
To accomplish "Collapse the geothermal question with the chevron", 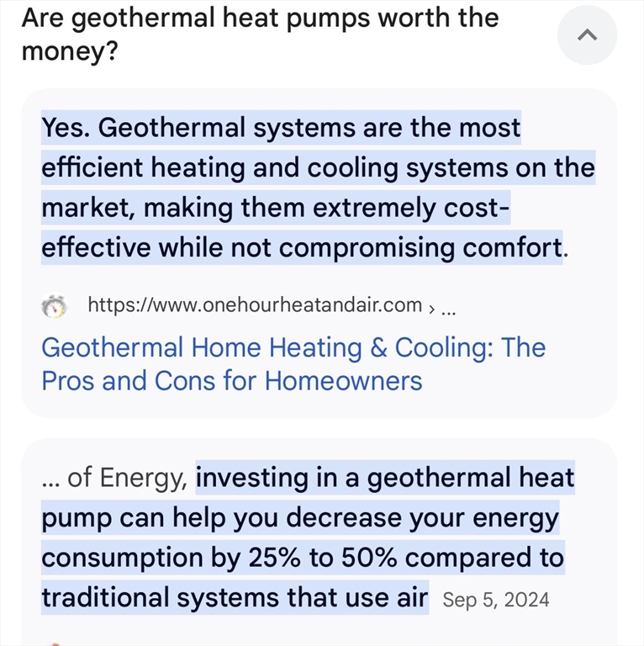I will tap(587, 35).
